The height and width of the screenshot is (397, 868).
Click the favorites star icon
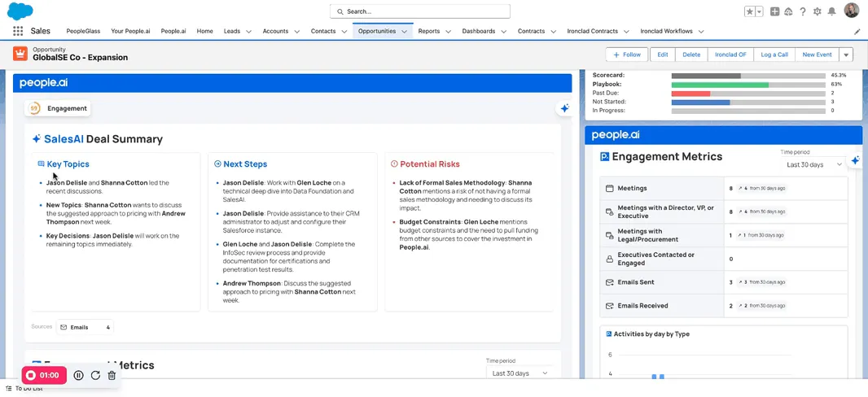tap(750, 11)
